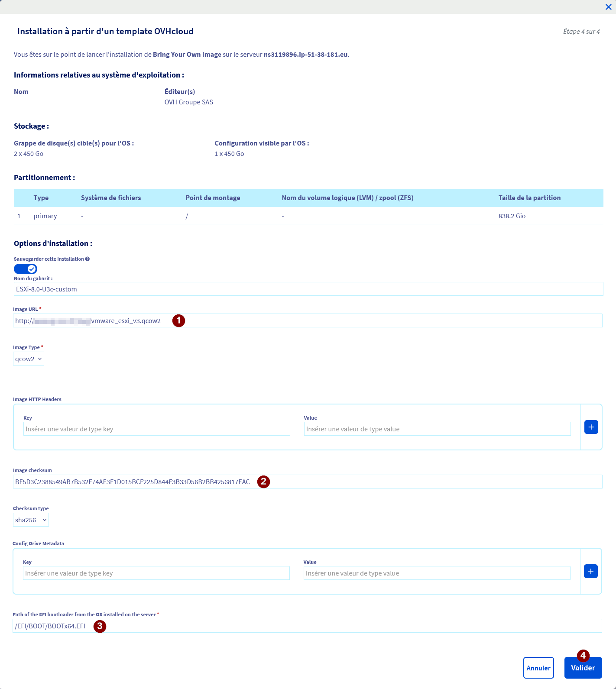Open the Checksum type sha256 dropdown
616x689 pixels.
tap(31, 520)
